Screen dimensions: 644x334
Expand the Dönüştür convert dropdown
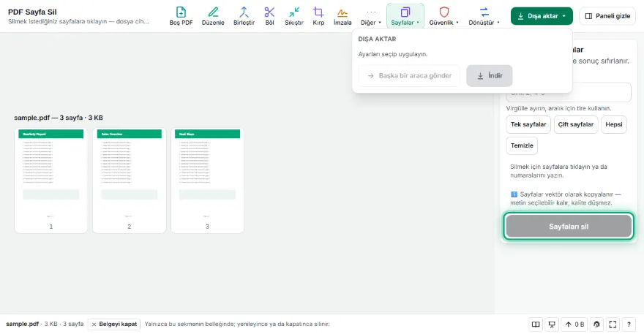(x=484, y=16)
